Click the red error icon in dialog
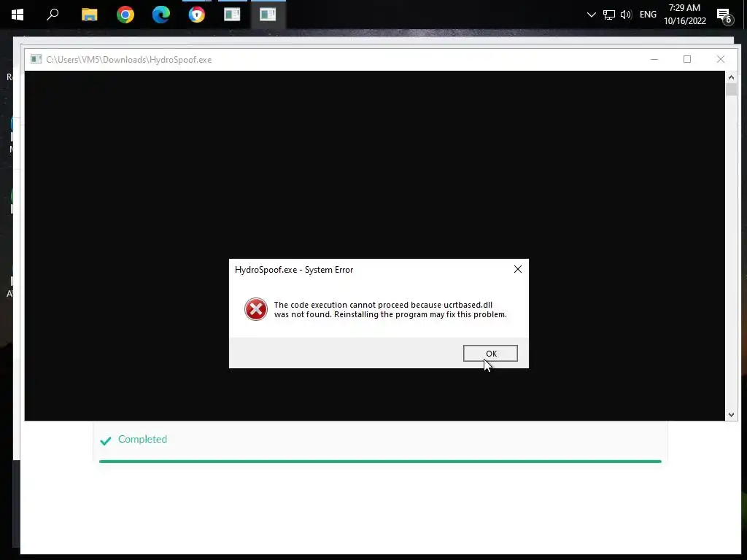The height and width of the screenshot is (560, 747). [256, 309]
